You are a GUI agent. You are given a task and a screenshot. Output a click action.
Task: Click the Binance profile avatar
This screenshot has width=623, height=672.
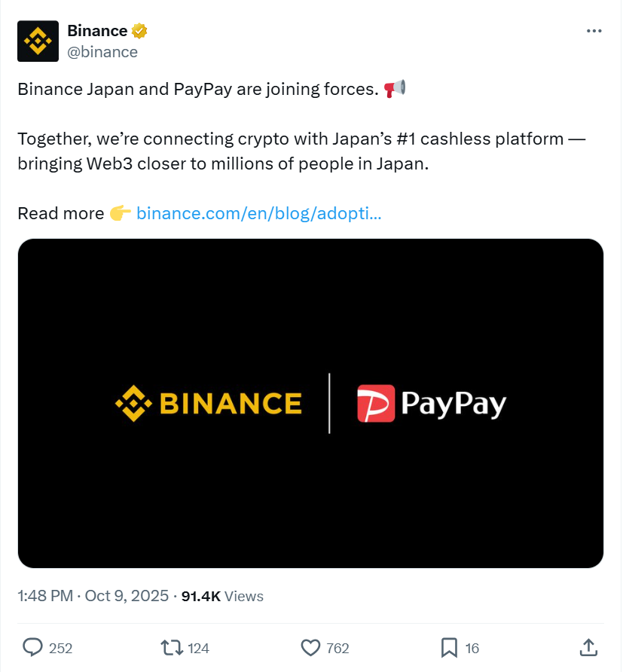click(x=38, y=41)
